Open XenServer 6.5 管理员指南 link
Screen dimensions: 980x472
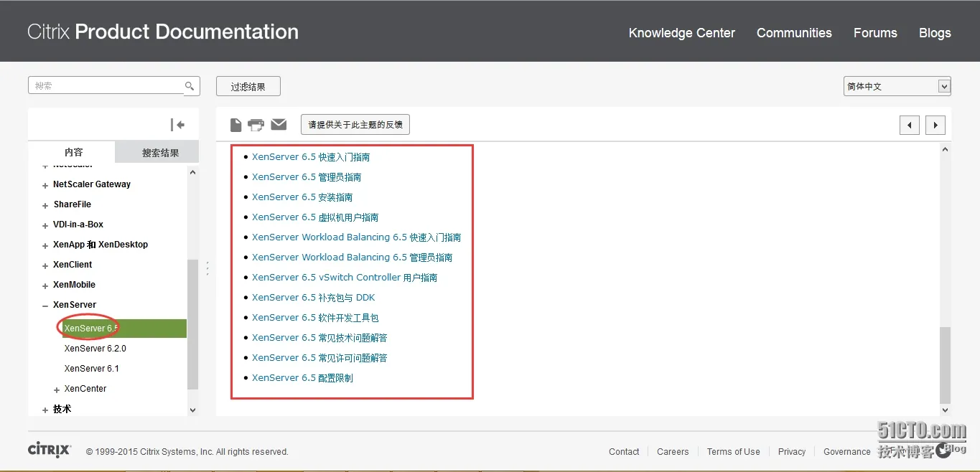click(307, 177)
